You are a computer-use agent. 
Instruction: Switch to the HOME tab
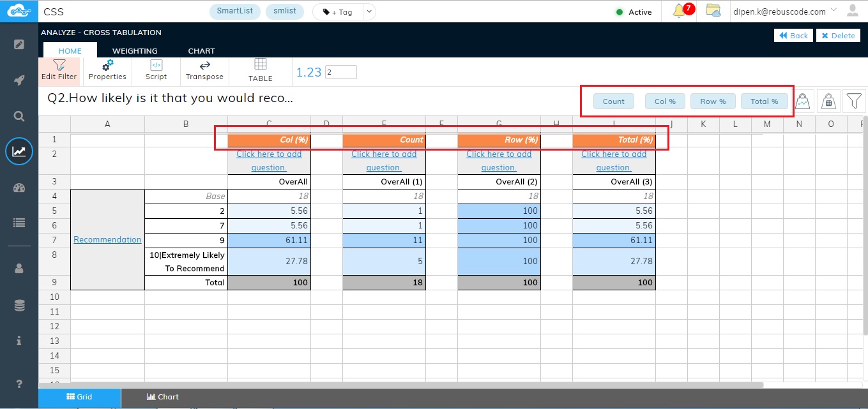coord(70,50)
